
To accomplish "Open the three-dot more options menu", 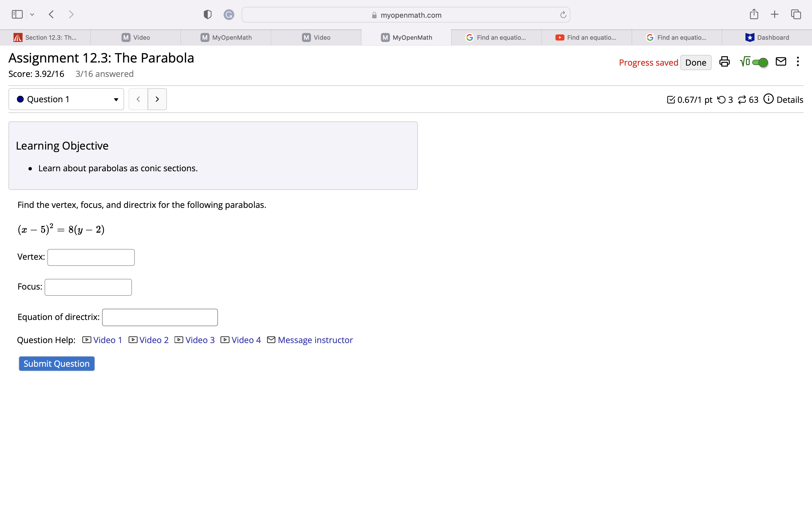I will pyautogui.click(x=798, y=62).
